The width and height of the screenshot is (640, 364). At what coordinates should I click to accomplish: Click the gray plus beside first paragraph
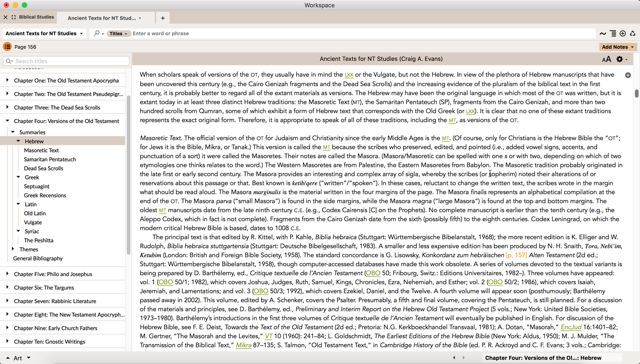628,75
